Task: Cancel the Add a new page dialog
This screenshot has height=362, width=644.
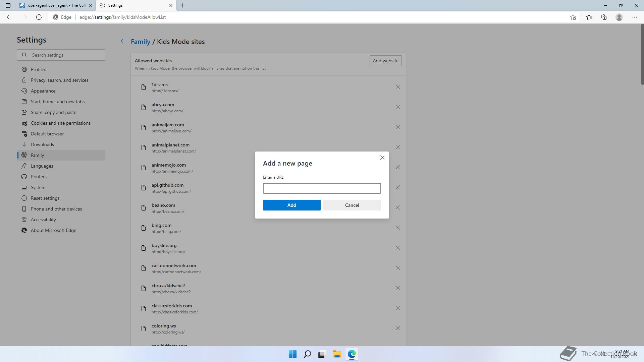Action: (x=352, y=205)
